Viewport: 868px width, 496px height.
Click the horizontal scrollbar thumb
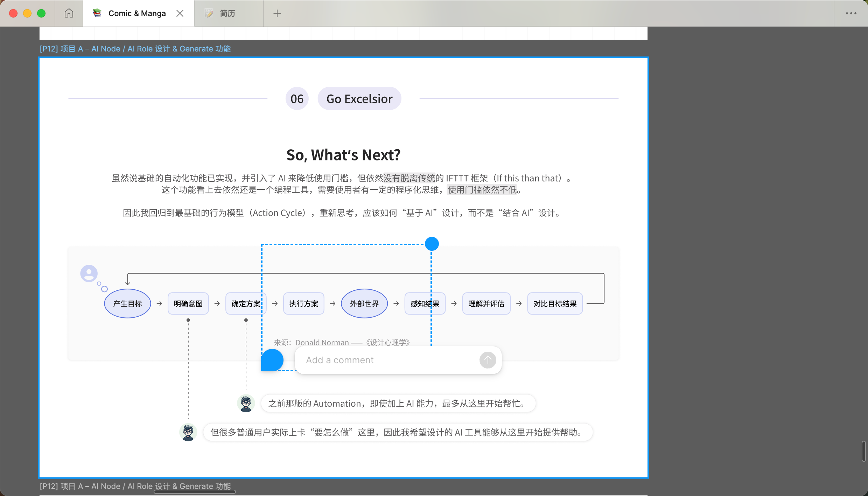195,492
